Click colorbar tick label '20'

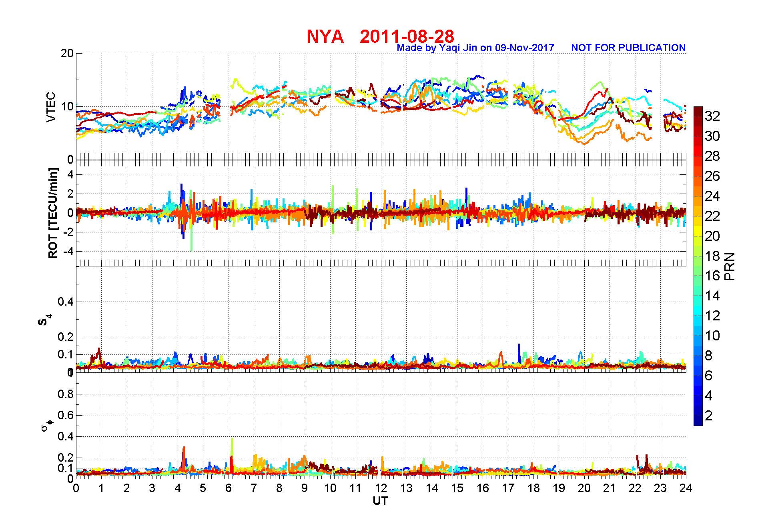point(712,236)
